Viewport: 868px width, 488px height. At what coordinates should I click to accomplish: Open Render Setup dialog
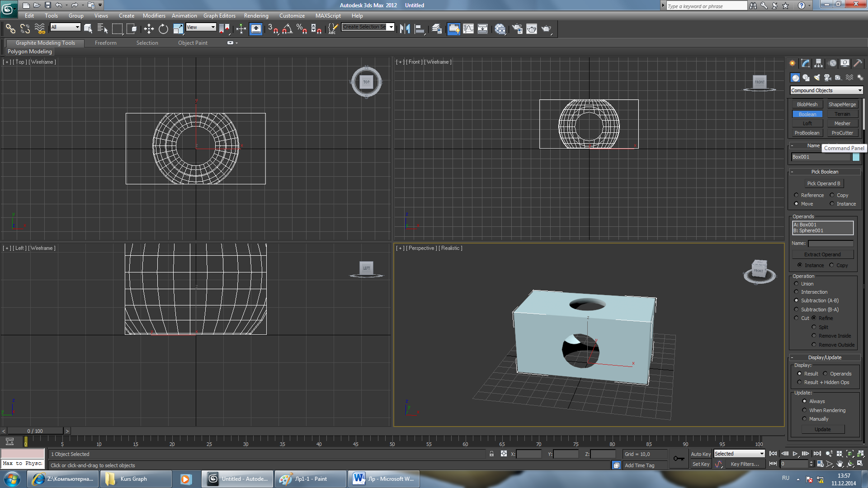(517, 29)
